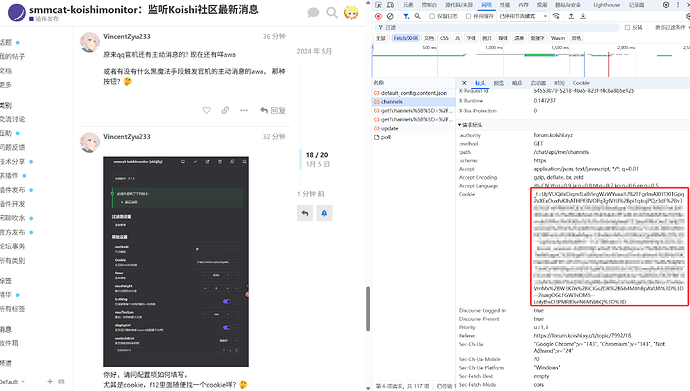Enable the 保留日志 preserve log checkbox
The image size is (690, 391).
(432, 16)
